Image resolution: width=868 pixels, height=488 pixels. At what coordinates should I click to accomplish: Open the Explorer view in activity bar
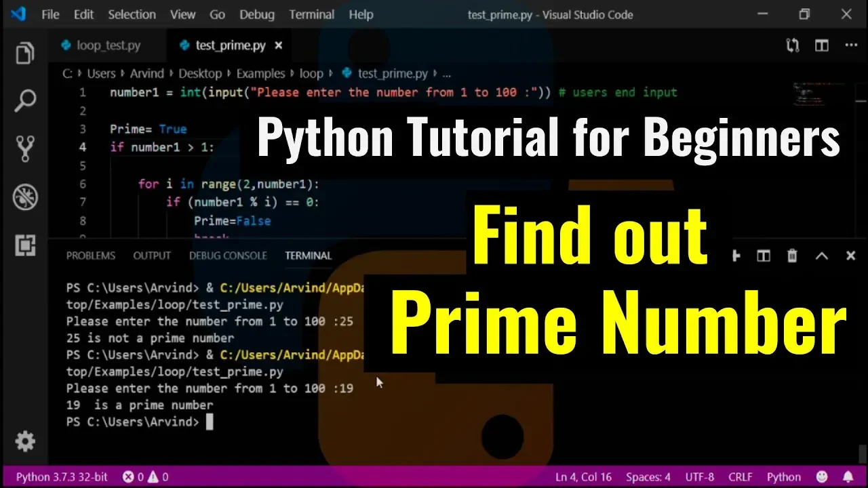pyautogui.click(x=25, y=54)
